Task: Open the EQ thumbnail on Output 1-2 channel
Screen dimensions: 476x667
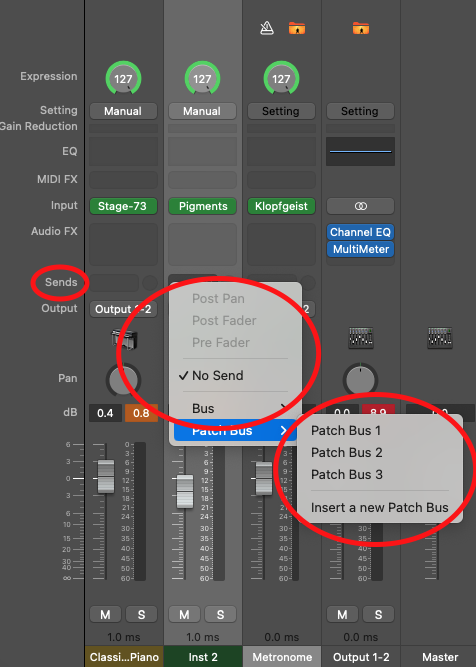Action: (360, 151)
